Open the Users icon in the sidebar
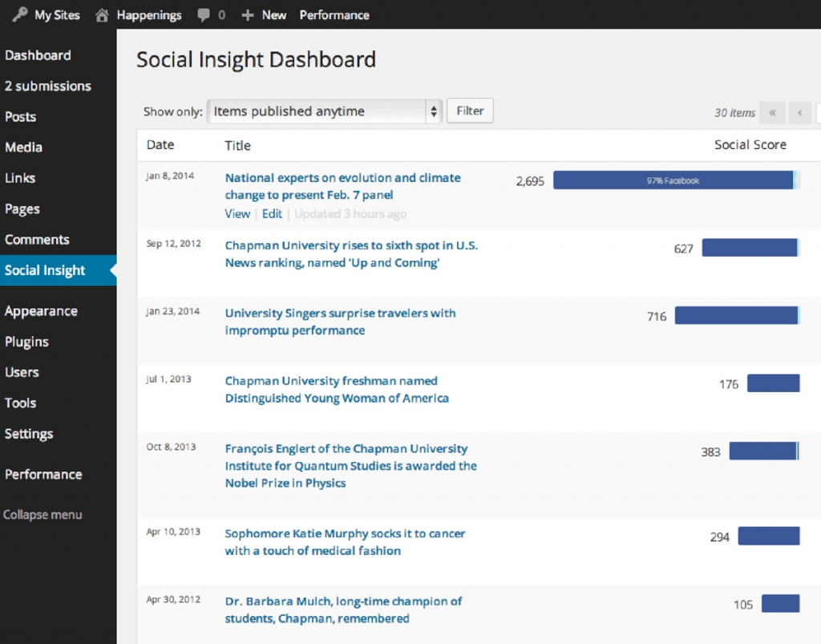Screen dimensions: 821x644 [x=22, y=372]
